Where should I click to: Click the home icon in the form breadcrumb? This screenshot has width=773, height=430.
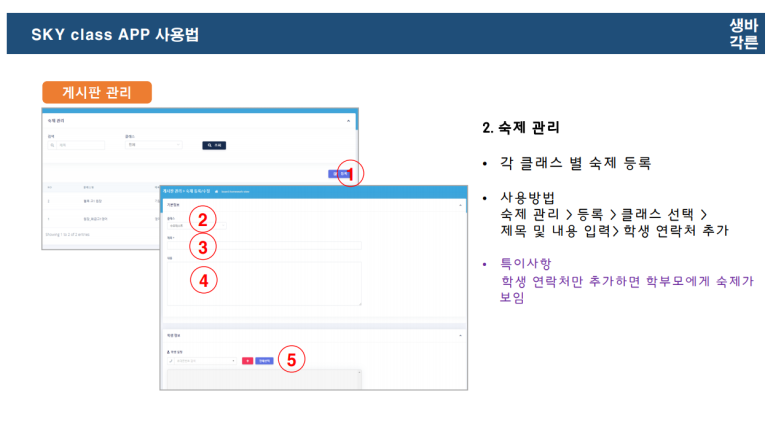click(216, 191)
